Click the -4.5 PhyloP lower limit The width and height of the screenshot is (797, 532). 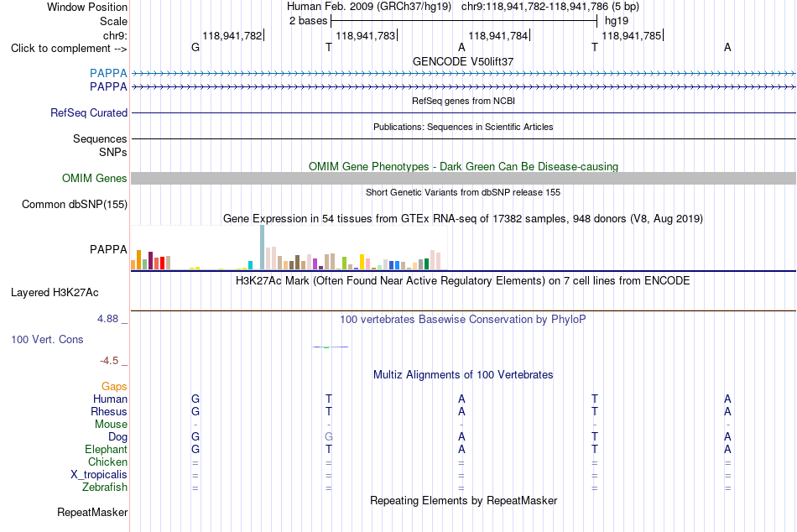tap(109, 361)
